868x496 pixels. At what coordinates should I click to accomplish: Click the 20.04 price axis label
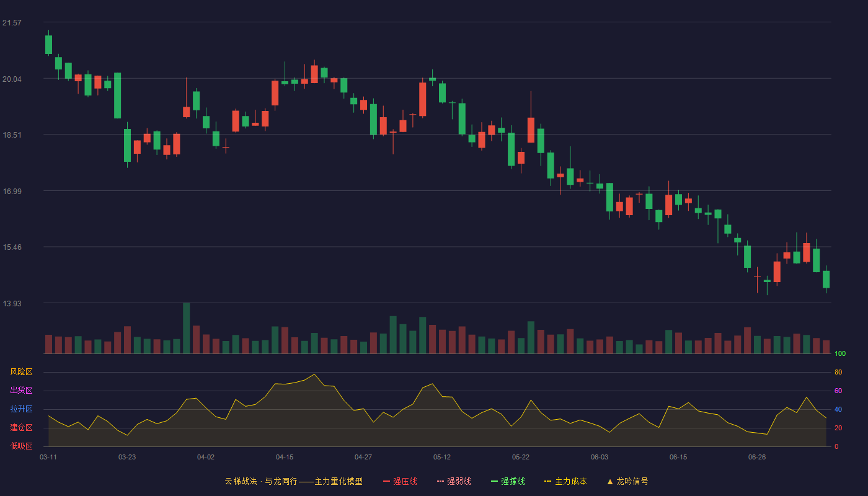(x=12, y=79)
